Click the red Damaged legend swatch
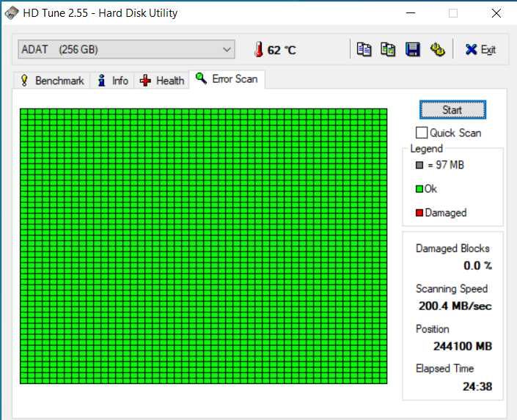Screen dimensions: 517x420 [x=419, y=213]
